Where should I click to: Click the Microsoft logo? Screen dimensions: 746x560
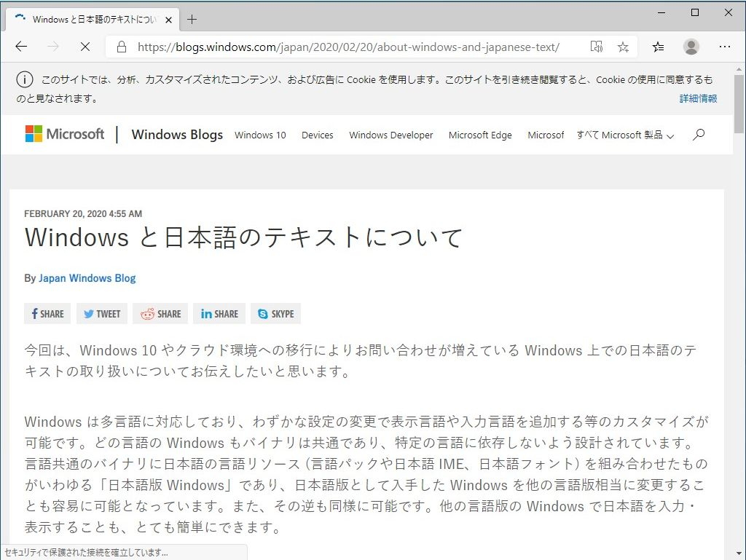pos(65,134)
